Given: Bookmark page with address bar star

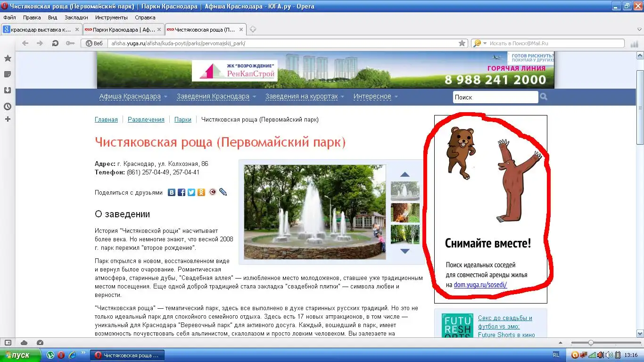Looking at the screenshot, I should (x=462, y=43).
